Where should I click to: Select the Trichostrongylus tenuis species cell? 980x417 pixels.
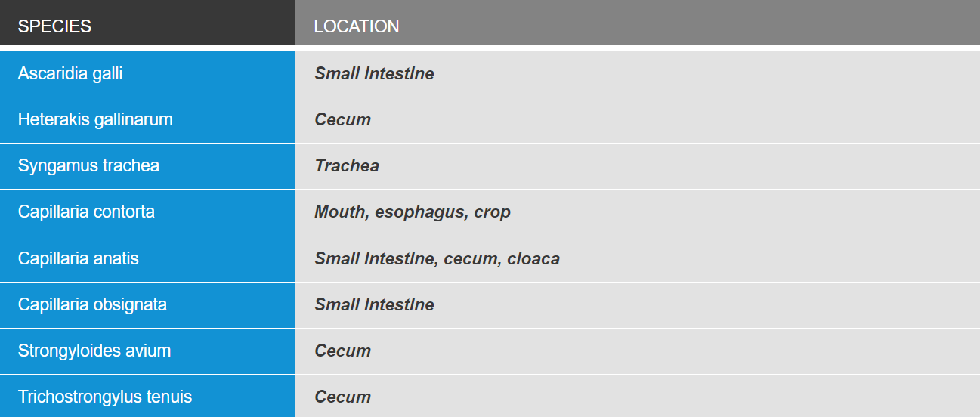[x=147, y=397]
